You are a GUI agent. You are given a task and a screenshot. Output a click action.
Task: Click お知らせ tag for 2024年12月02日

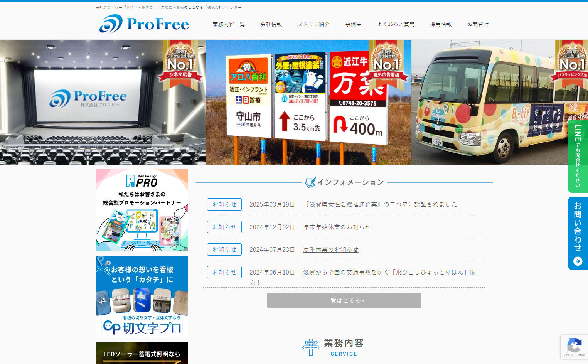[x=224, y=227]
